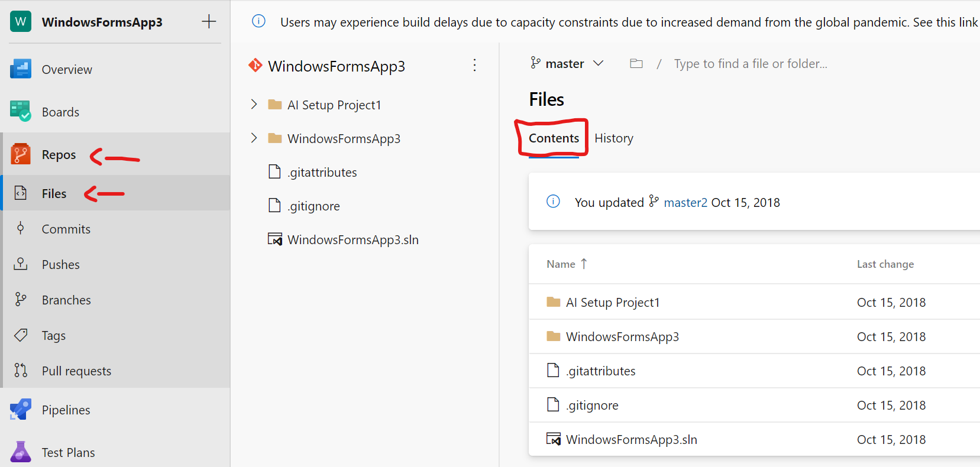Viewport: 980px width, 467px height.
Task: Open Test Plans flask icon
Action: tap(21, 452)
